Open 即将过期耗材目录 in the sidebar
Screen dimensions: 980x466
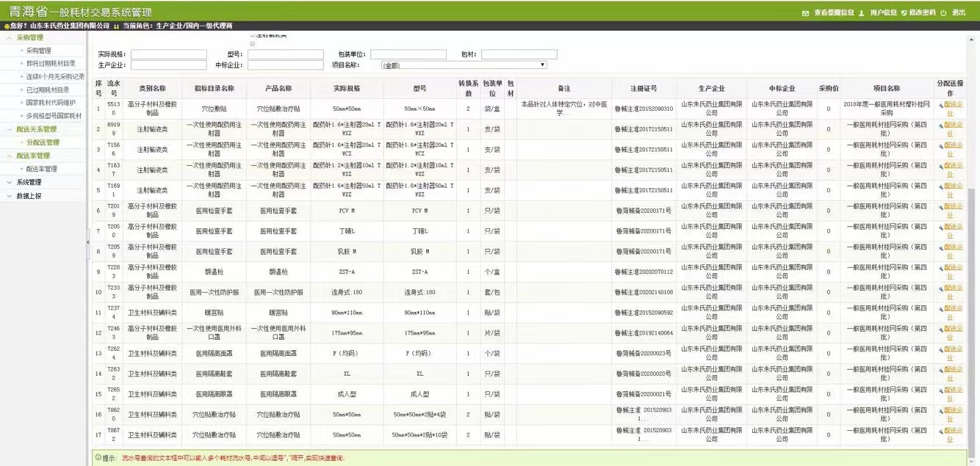(50, 64)
